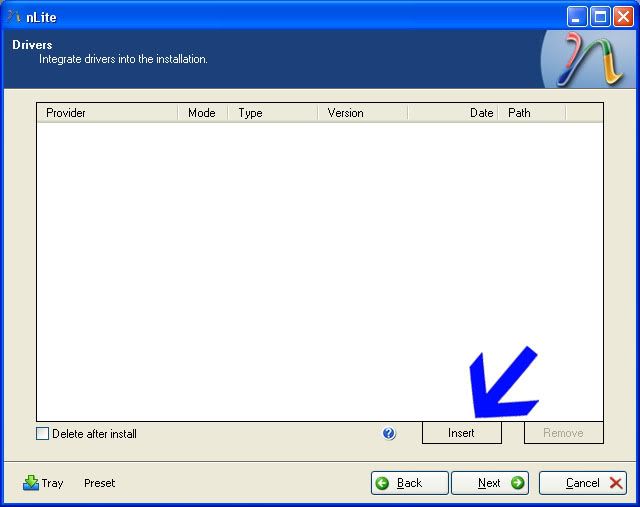Image resolution: width=640 pixels, height=507 pixels.
Task: Sort by Path column header
Action: click(x=531, y=113)
